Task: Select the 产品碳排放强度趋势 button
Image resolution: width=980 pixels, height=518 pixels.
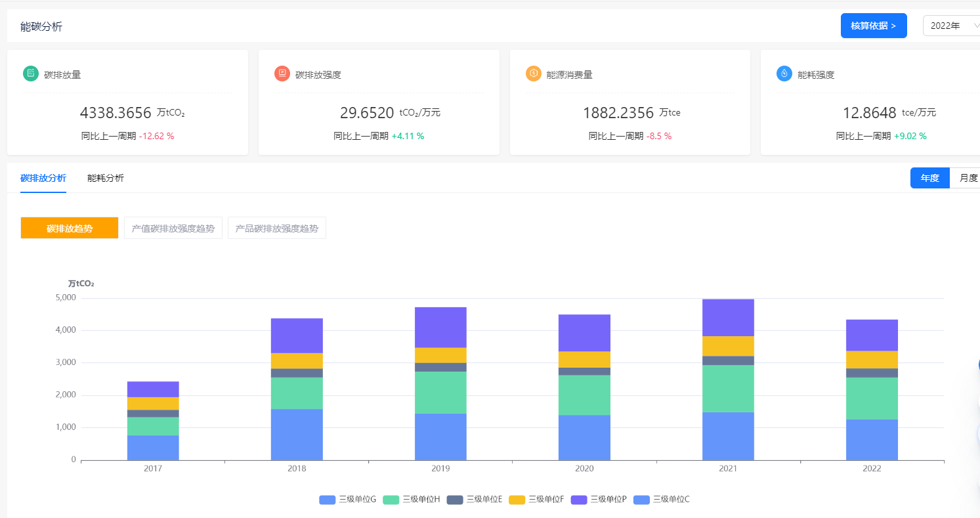Action: [x=277, y=228]
